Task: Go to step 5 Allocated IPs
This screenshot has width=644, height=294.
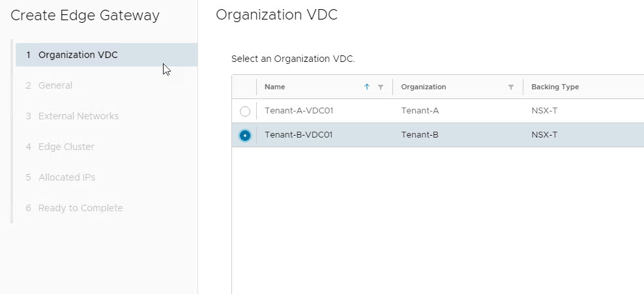Action: (x=66, y=177)
